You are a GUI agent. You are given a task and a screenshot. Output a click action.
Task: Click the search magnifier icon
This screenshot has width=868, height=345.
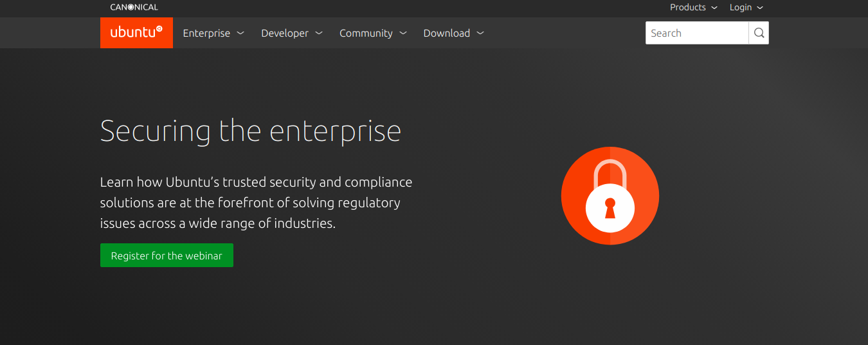point(759,33)
